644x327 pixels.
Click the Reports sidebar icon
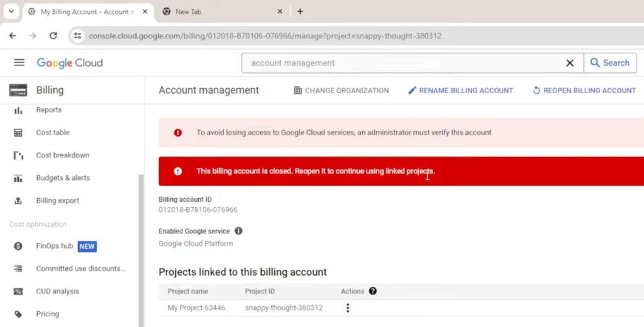(18, 110)
